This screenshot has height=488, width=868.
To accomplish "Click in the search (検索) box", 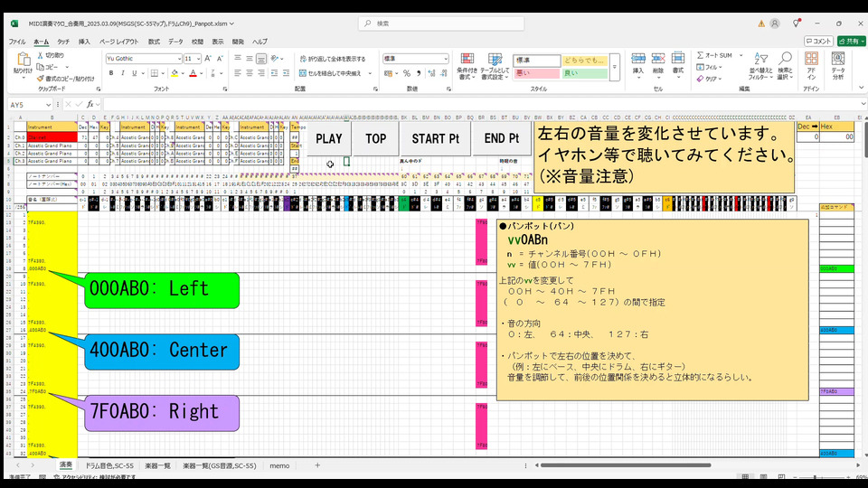I will coord(441,23).
